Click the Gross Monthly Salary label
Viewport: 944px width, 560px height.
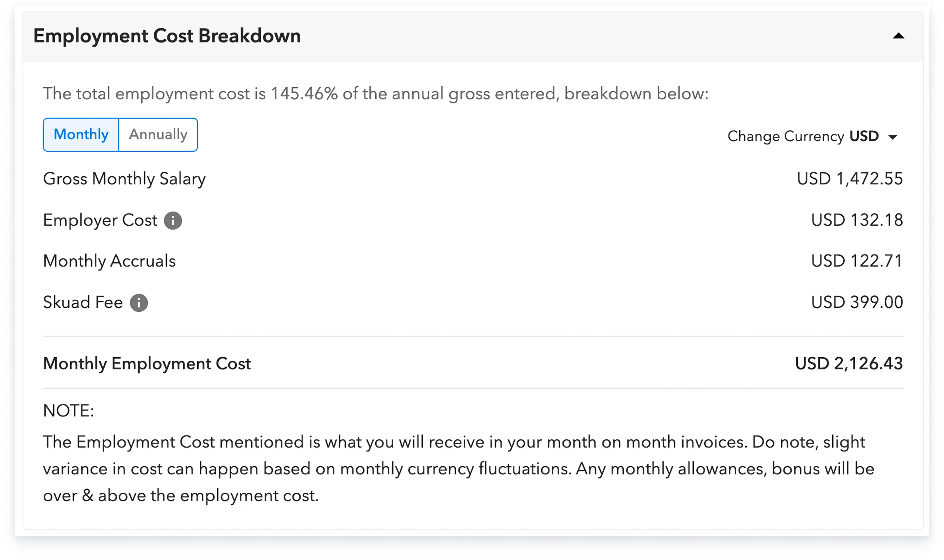[124, 179]
